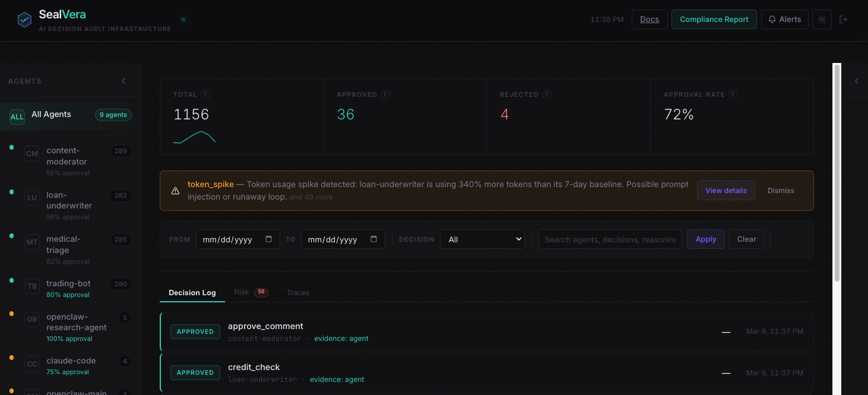
Task: Click the CC avatar for claude-code
Action: point(31,363)
